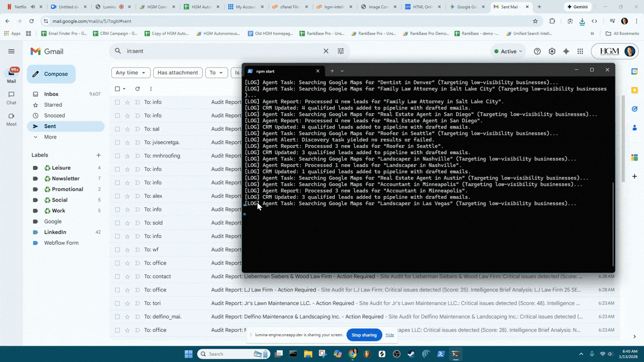Open the Google apps grid icon
The width and height of the screenshot is (644, 362).
[x=580, y=51]
